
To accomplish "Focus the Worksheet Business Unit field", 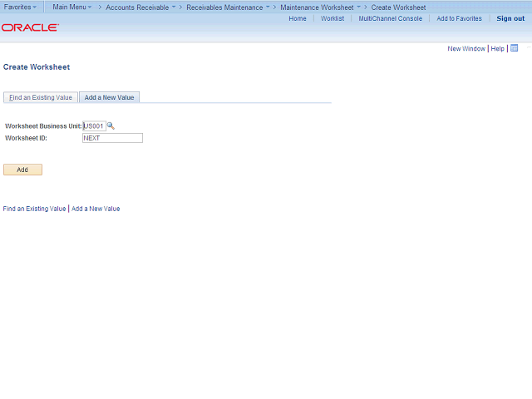I will [94, 126].
